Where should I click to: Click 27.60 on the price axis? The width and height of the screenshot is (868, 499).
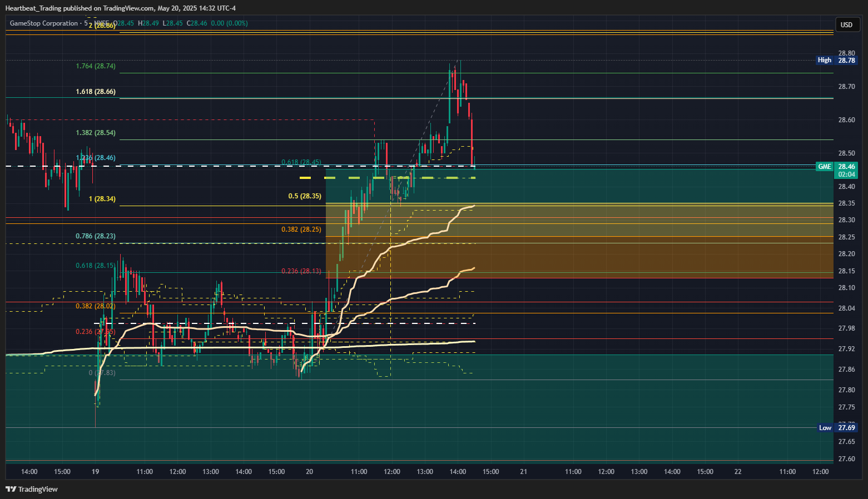(x=846, y=459)
